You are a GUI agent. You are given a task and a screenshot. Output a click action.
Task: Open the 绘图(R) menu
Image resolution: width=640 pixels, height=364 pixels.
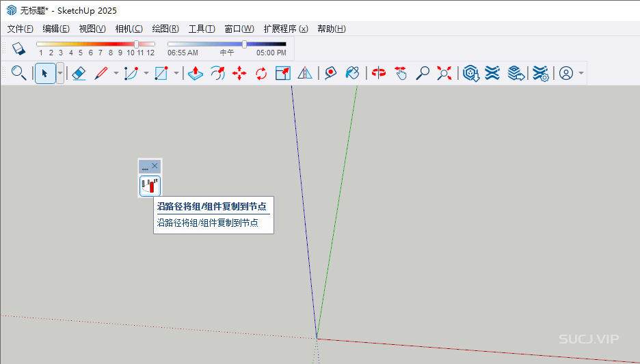click(165, 29)
